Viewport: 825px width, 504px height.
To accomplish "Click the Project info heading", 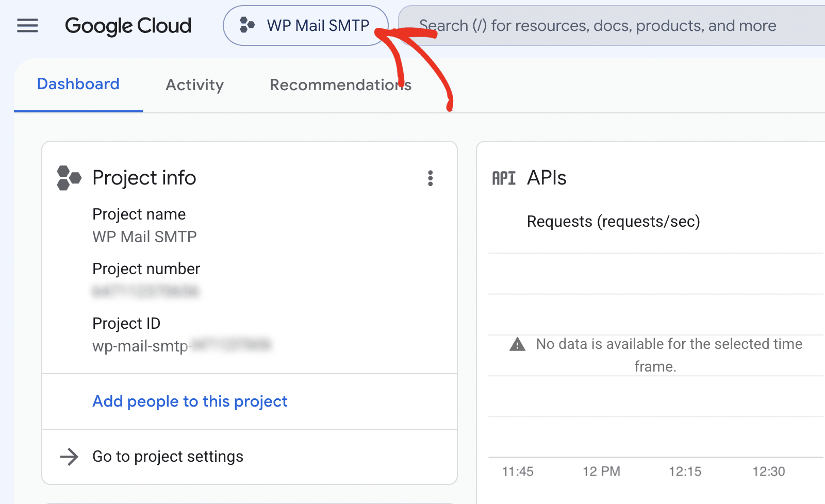I will point(144,178).
